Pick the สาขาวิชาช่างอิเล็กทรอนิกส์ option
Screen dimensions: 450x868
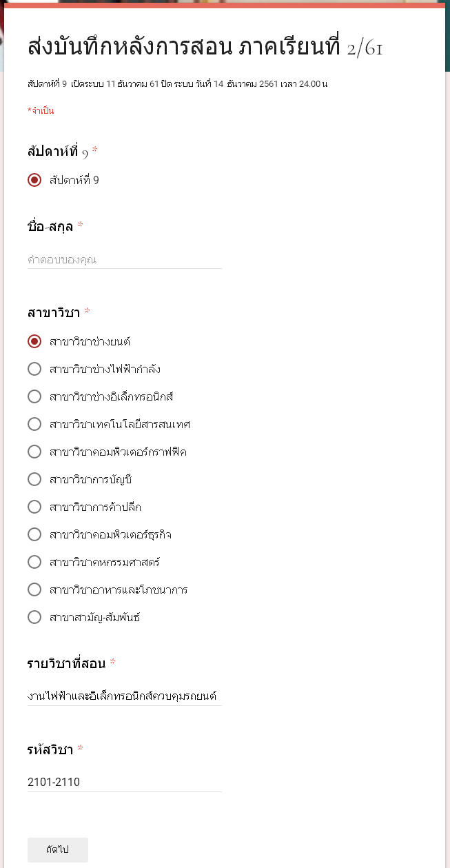[34, 396]
